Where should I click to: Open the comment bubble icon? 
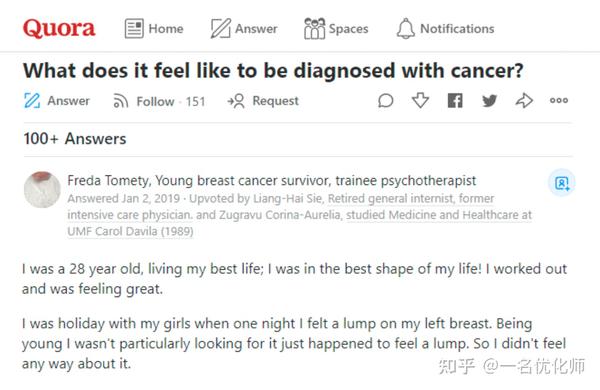tap(385, 101)
